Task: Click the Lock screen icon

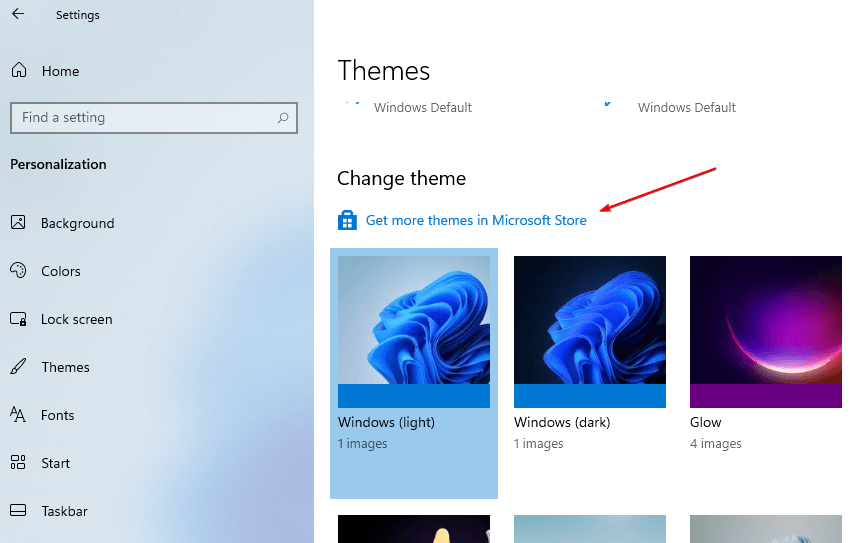Action: coord(18,319)
